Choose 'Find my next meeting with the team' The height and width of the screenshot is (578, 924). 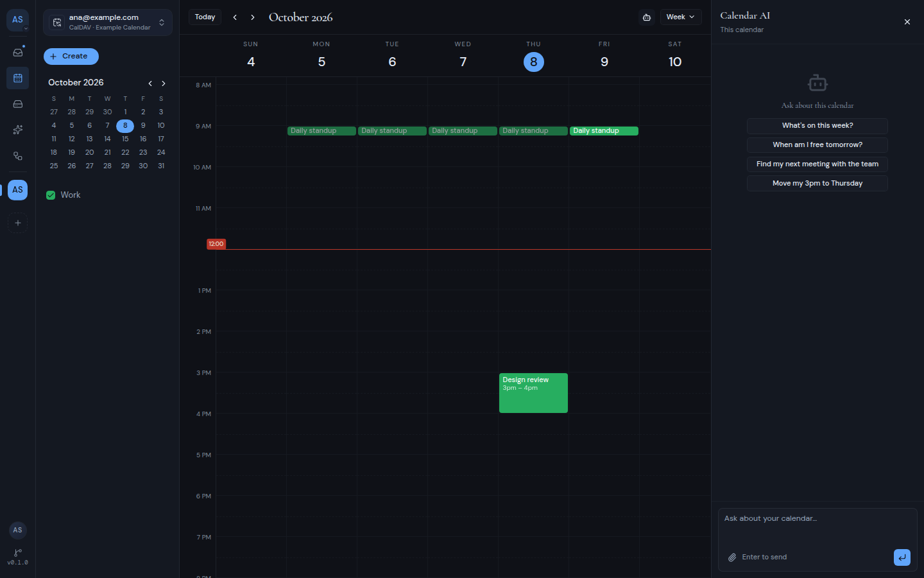[817, 164]
